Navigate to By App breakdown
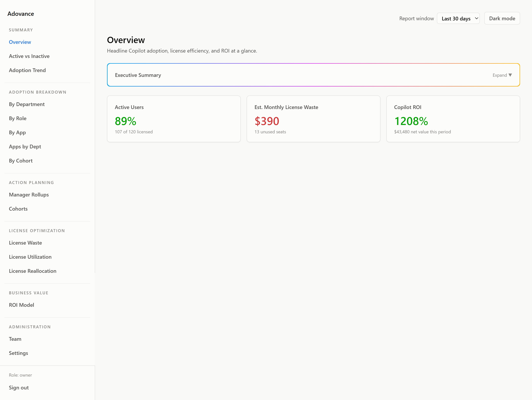532x400 pixels. (17, 132)
